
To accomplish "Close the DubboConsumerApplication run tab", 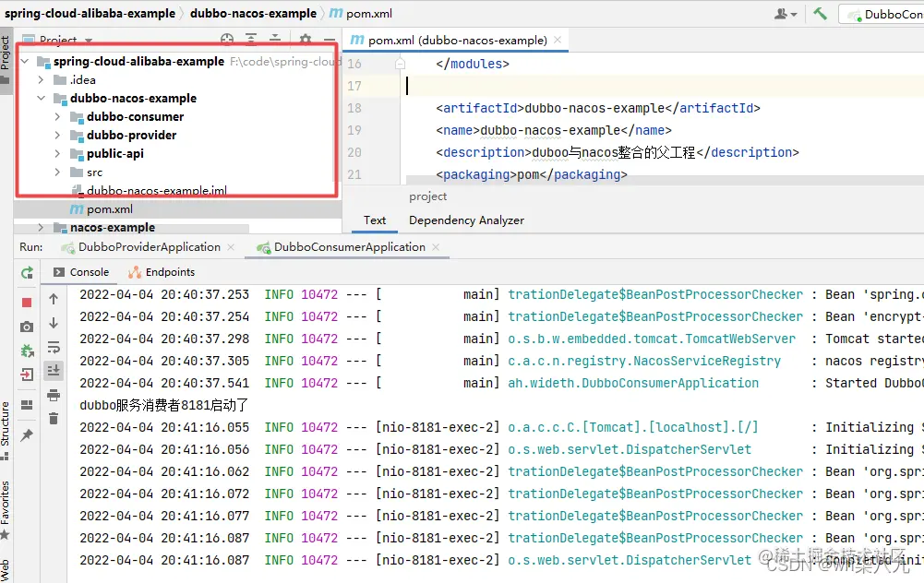I will (x=436, y=247).
